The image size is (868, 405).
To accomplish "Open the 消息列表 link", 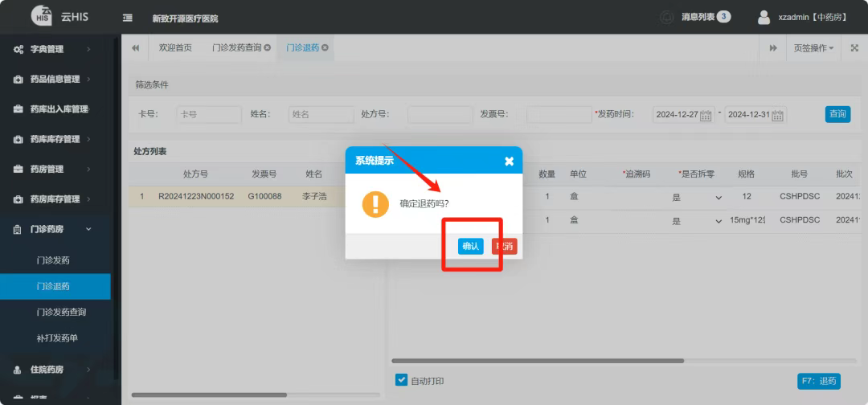I will [x=698, y=17].
